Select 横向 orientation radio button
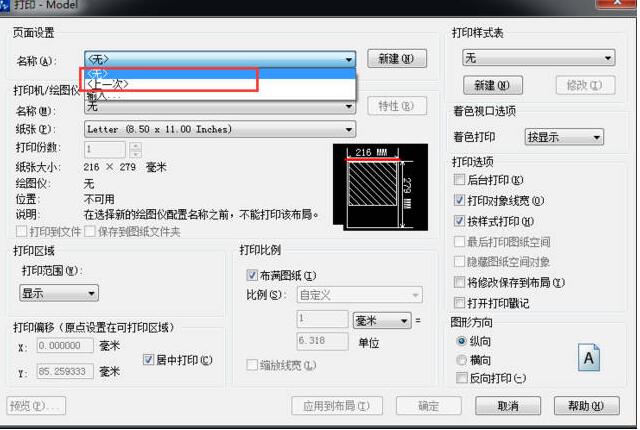 (462, 360)
